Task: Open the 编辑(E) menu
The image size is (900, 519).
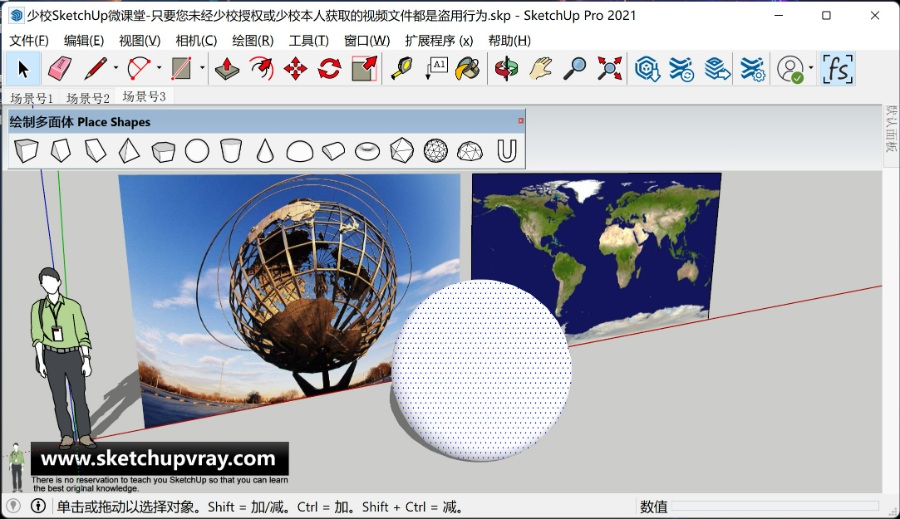Action: click(x=84, y=41)
